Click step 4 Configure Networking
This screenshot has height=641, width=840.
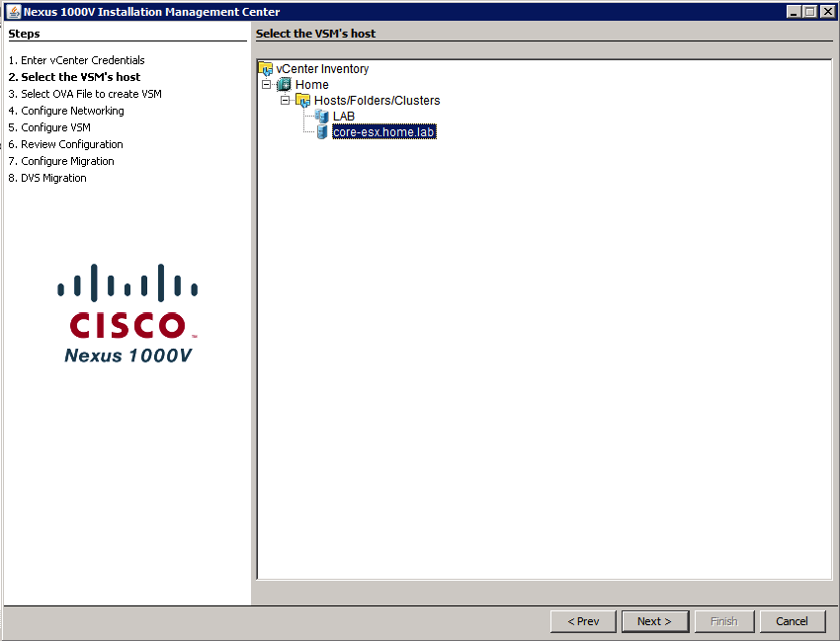click(66, 111)
